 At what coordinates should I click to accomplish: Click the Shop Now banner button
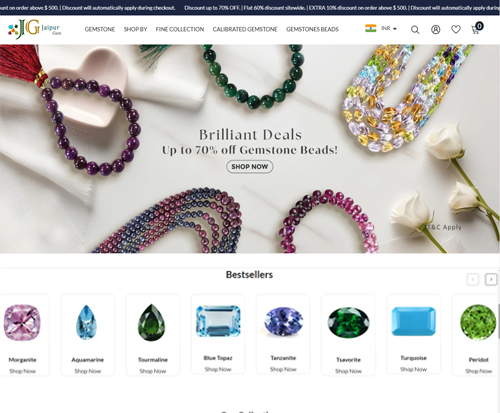250,166
